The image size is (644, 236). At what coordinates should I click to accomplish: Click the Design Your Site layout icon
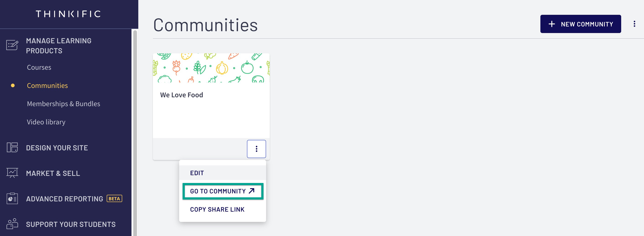[x=12, y=147]
